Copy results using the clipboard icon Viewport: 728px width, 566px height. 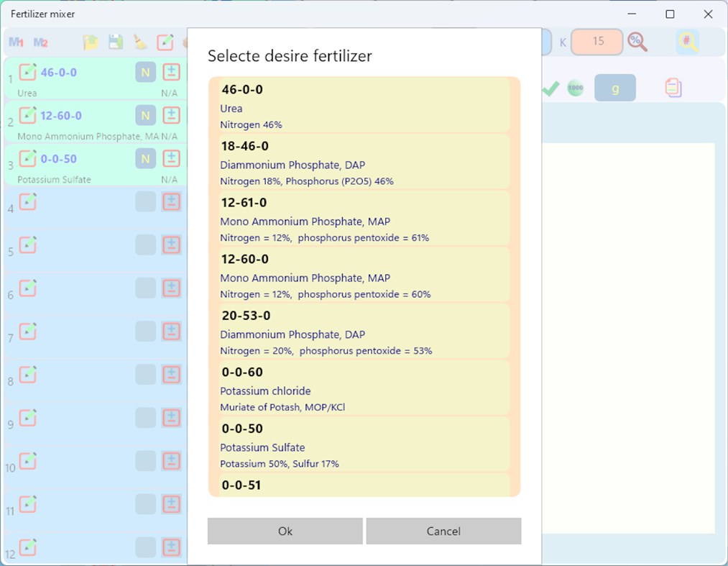(673, 88)
